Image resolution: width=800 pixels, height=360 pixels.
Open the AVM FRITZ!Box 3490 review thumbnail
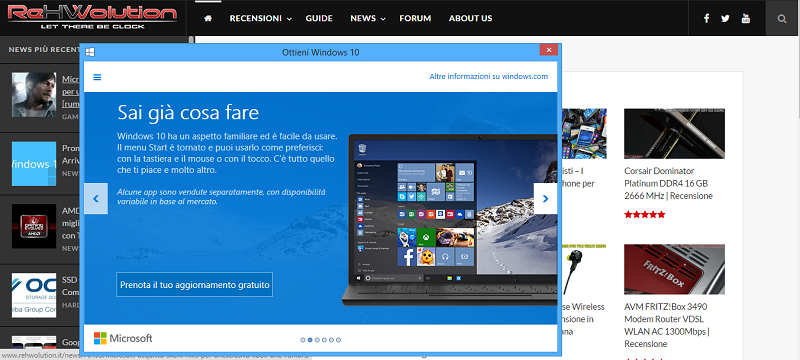[x=674, y=269]
